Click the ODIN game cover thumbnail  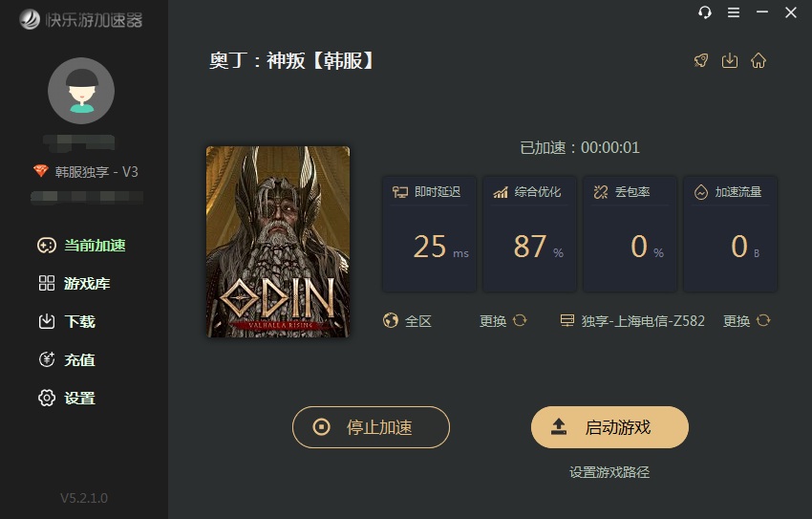point(278,242)
